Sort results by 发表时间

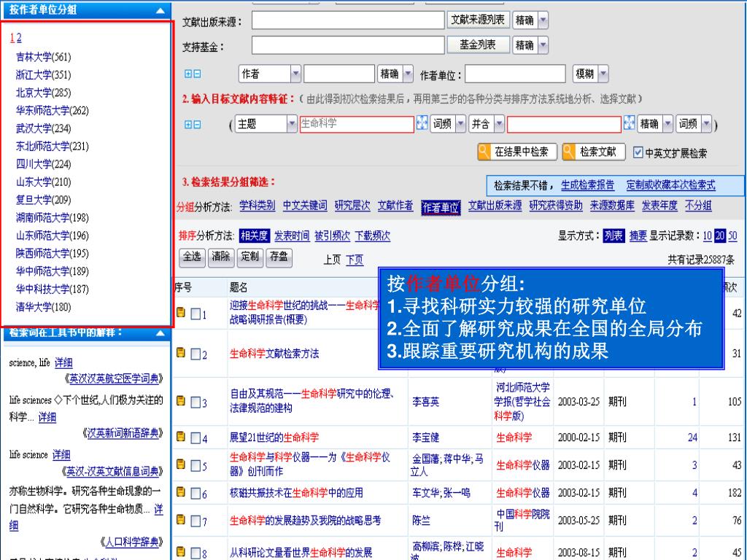point(292,236)
